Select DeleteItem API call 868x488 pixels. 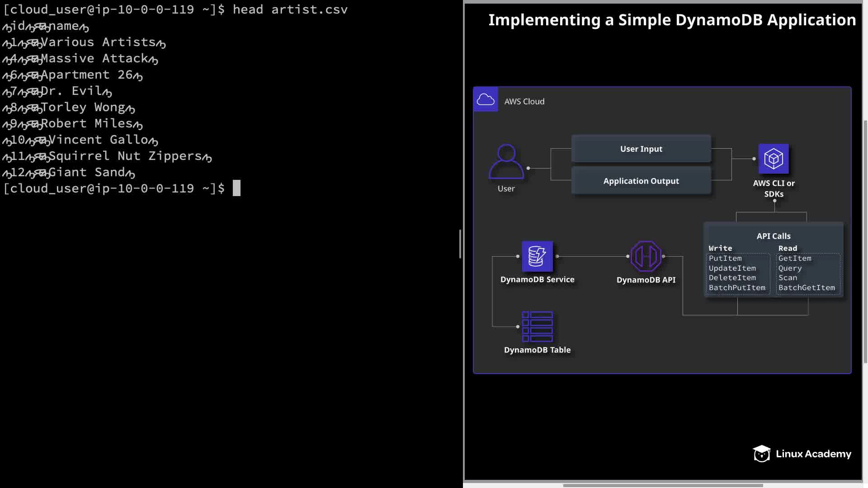click(732, 278)
